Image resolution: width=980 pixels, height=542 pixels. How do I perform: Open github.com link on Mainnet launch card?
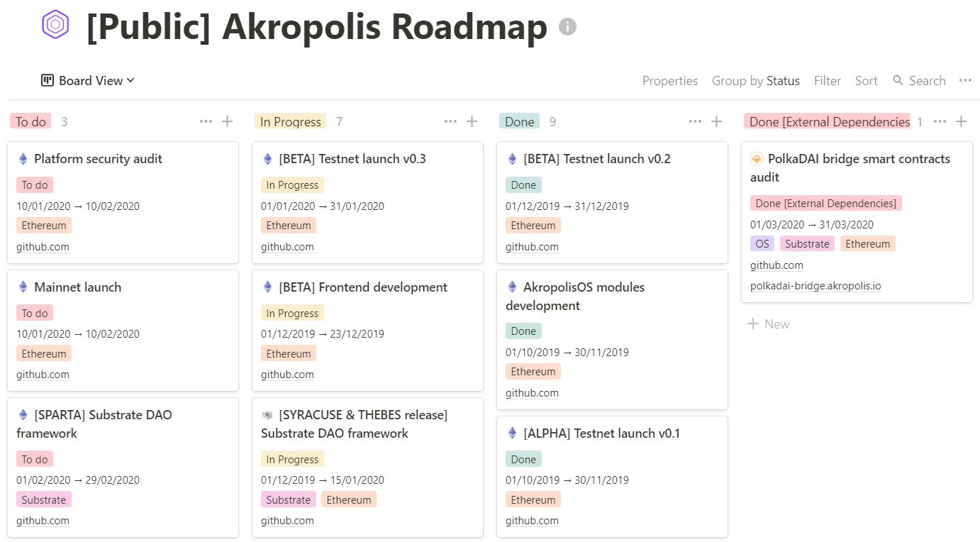[x=43, y=375]
